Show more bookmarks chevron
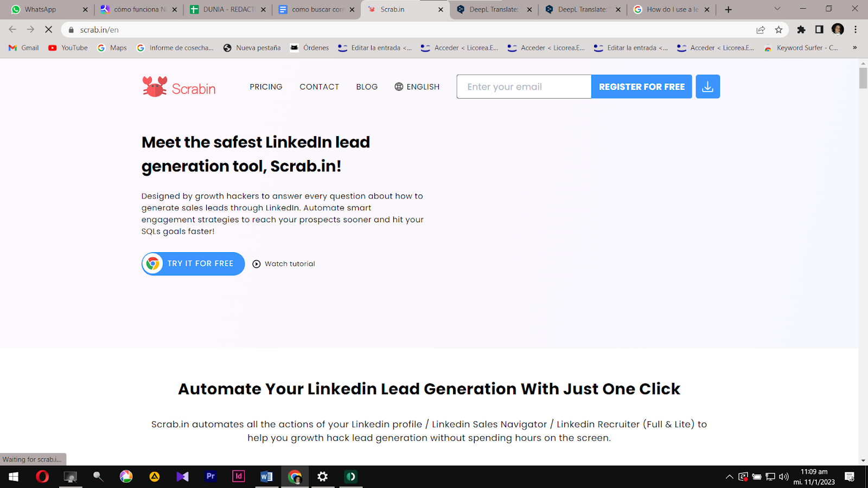The image size is (868, 488). 855,48
